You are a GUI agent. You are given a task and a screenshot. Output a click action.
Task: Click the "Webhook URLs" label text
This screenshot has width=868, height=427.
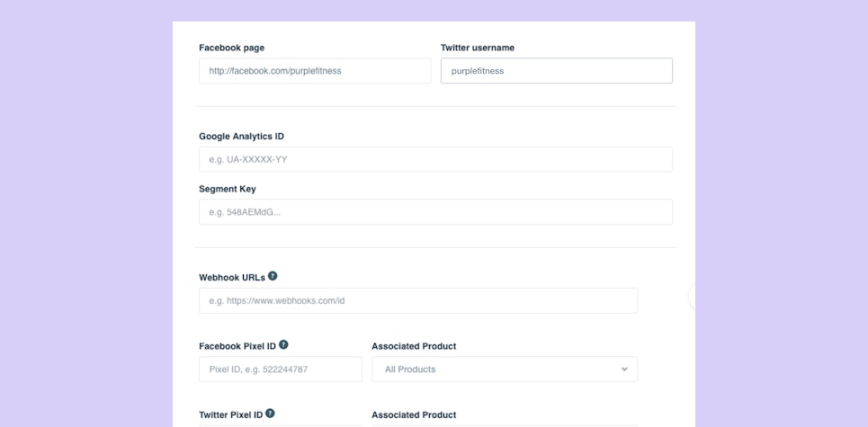point(231,277)
